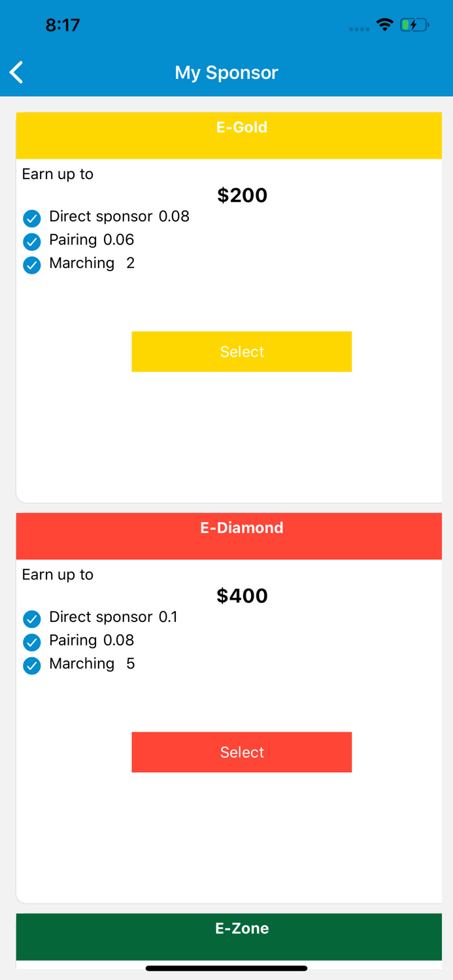Tap the cellular signal dots indicator
Viewport: 453px width, 980px height.
tap(359, 27)
